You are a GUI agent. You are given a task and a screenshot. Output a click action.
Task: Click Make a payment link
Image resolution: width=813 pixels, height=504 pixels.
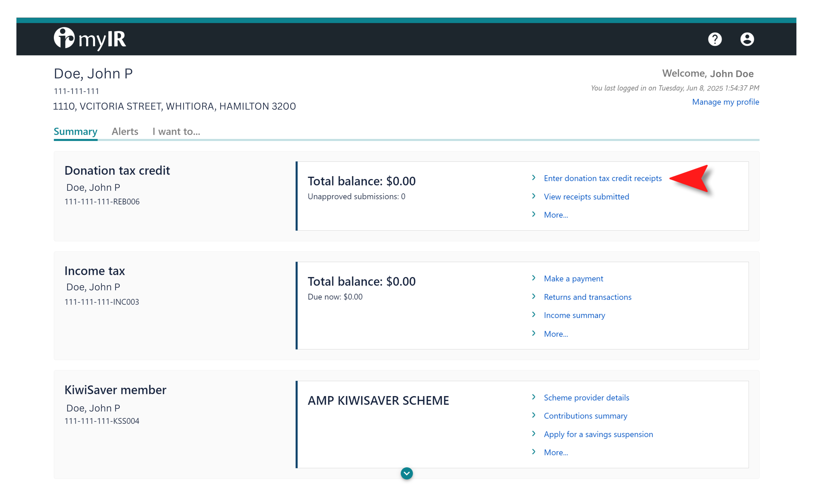point(573,279)
